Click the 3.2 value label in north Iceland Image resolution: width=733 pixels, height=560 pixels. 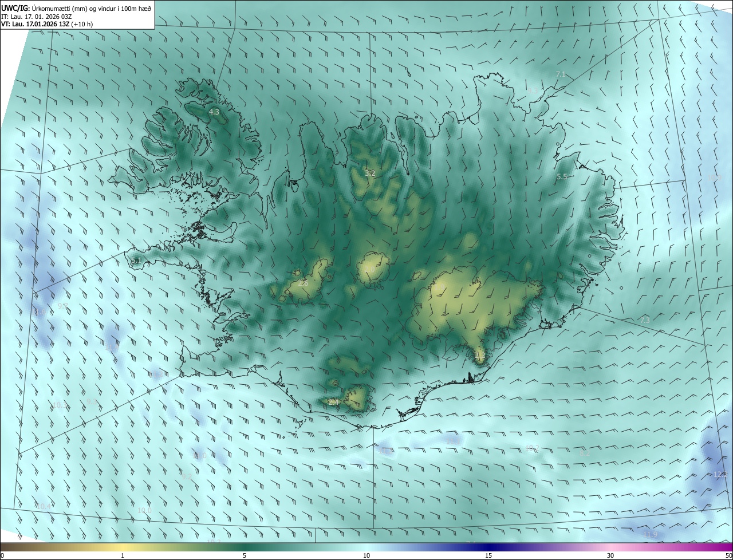[370, 172]
